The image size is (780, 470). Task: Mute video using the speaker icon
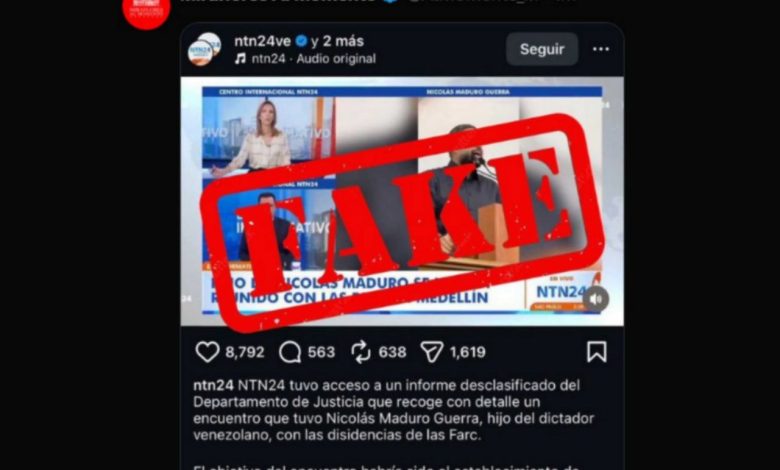click(596, 299)
